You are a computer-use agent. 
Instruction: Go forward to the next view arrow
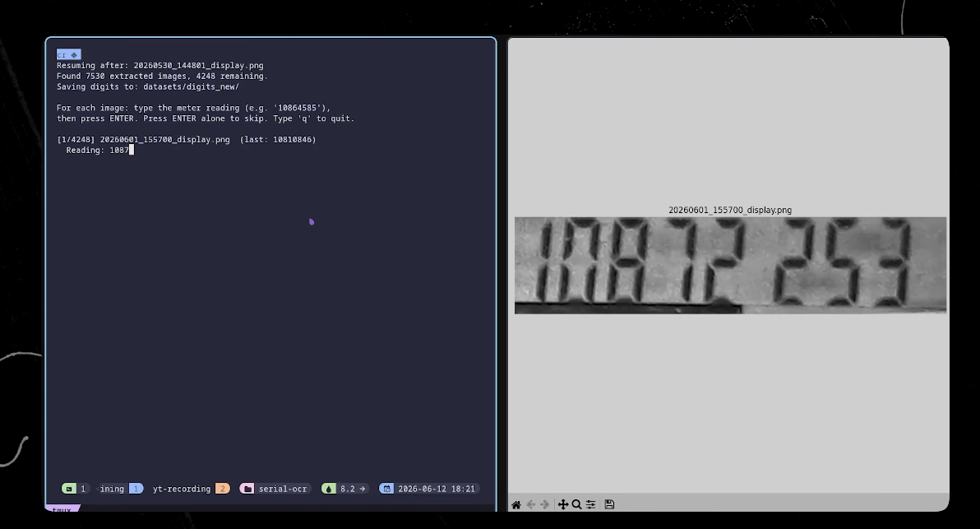click(545, 504)
